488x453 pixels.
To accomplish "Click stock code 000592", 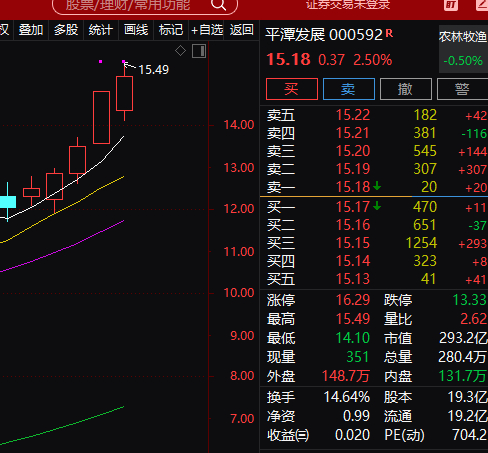I will pyautogui.click(x=356, y=35).
